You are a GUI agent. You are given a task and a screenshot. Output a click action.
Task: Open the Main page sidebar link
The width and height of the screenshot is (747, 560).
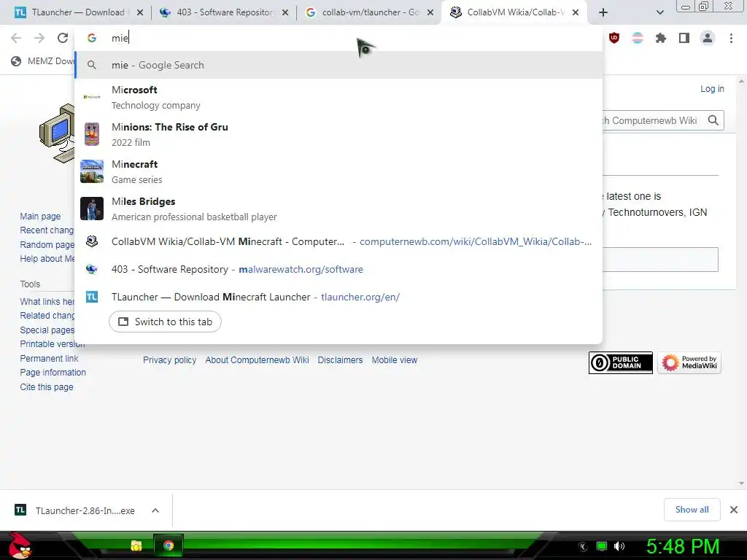click(41, 216)
